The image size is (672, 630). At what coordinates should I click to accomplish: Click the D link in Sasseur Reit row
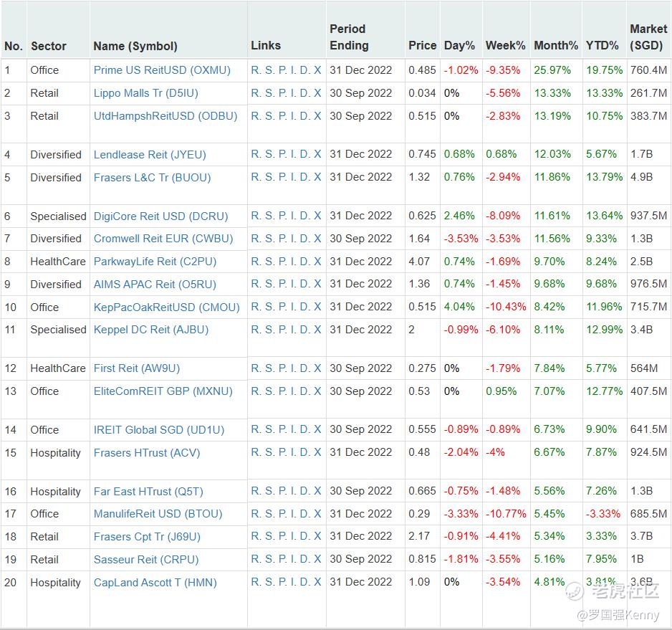(x=304, y=559)
